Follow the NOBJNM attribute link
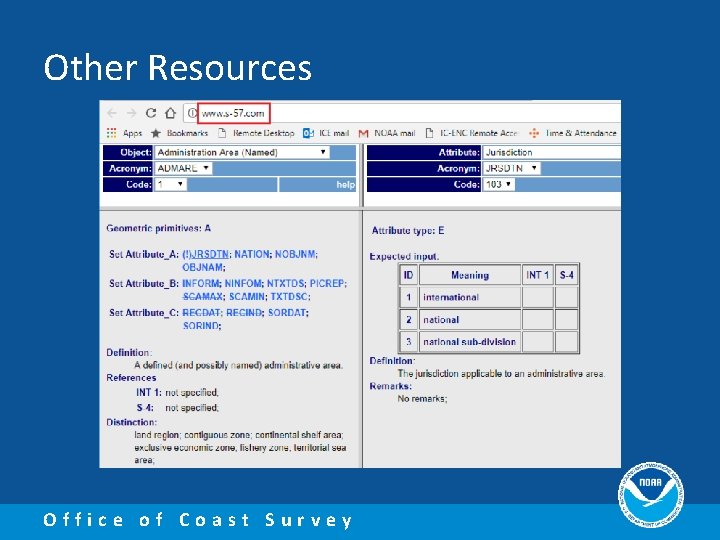720x540 pixels. tap(295, 254)
